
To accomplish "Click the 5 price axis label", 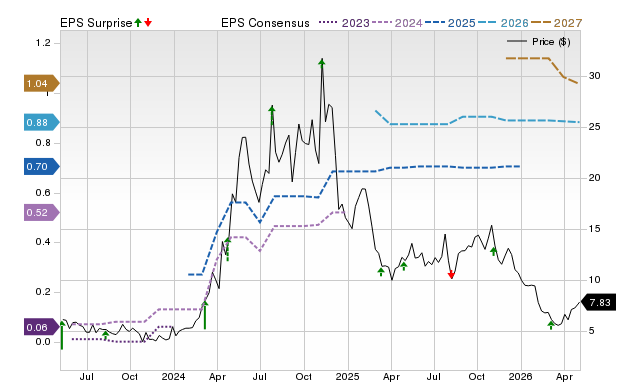I will click(x=591, y=331).
